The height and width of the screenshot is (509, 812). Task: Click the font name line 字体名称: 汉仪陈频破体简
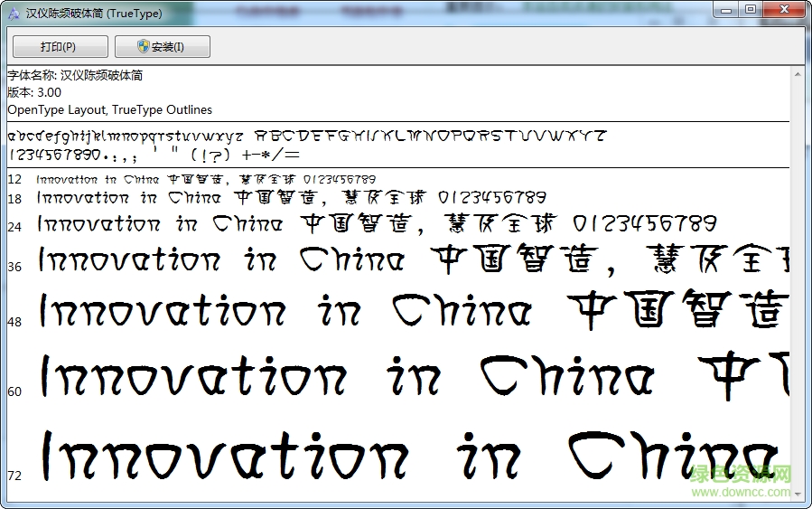point(75,75)
